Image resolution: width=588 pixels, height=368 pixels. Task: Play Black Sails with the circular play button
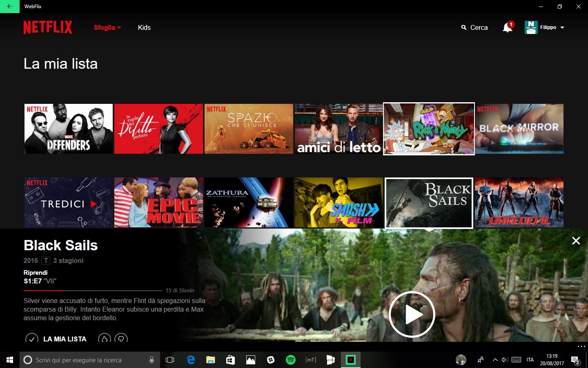tap(412, 314)
